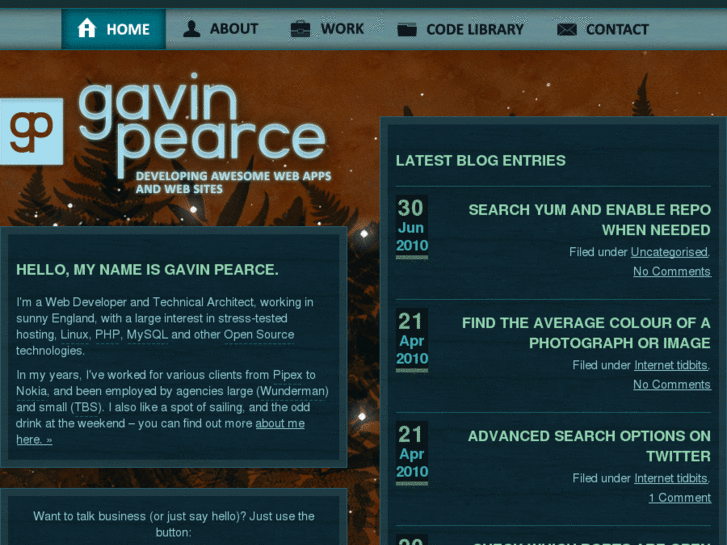Click the Nokia client name
The image size is (727, 545).
point(32,391)
